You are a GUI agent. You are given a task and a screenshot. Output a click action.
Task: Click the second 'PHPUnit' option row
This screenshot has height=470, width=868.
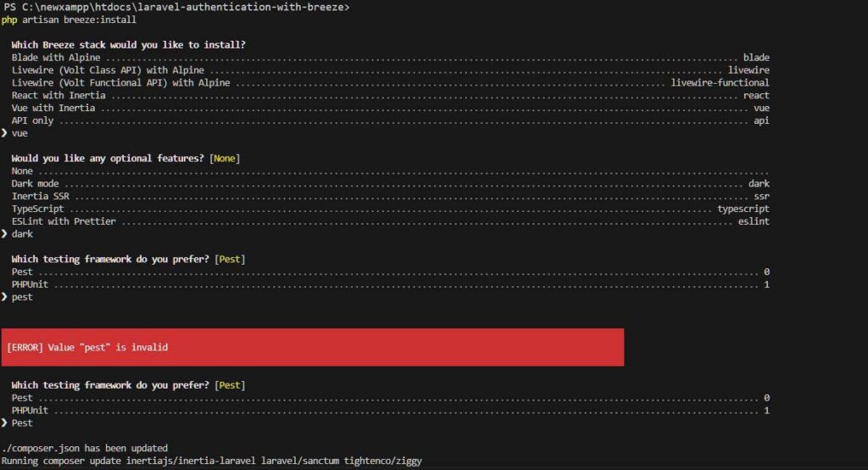[x=390, y=411]
